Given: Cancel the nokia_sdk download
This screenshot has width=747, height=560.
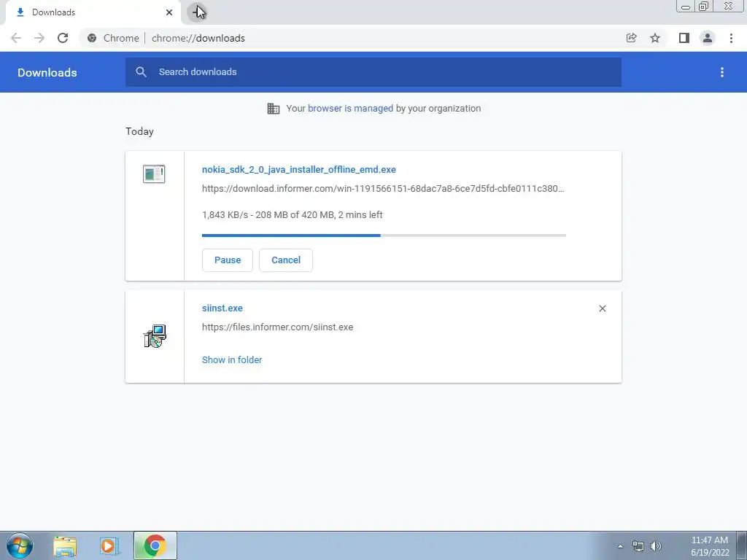Looking at the screenshot, I should click(286, 260).
